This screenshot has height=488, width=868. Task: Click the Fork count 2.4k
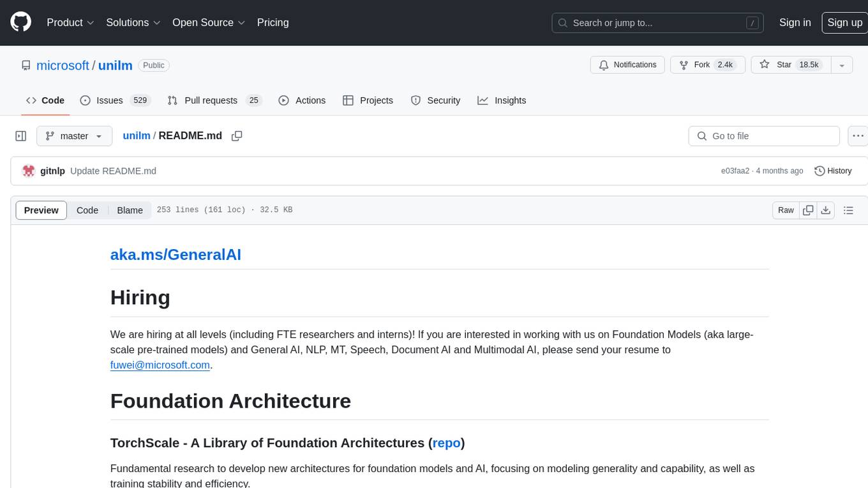coord(725,65)
